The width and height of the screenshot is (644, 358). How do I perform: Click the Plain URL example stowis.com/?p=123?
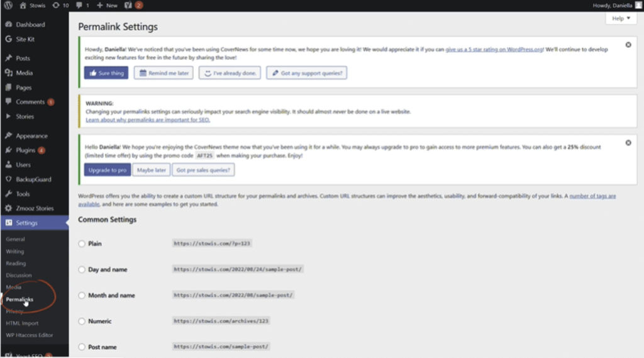pyautogui.click(x=212, y=243)
